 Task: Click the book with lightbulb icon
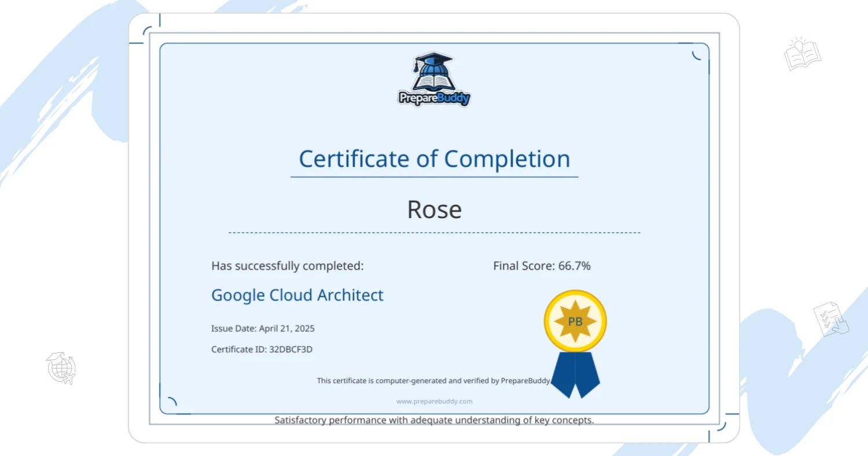802,55
